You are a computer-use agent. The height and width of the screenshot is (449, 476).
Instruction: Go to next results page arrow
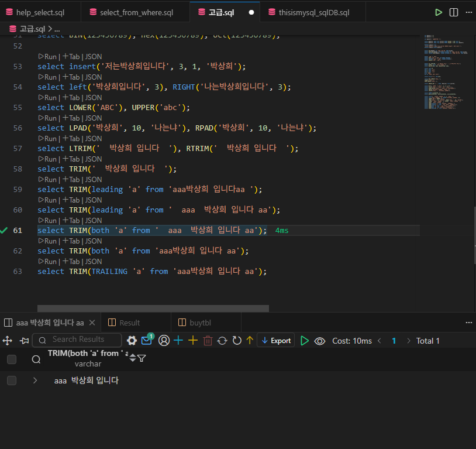(x=409, y=341)
